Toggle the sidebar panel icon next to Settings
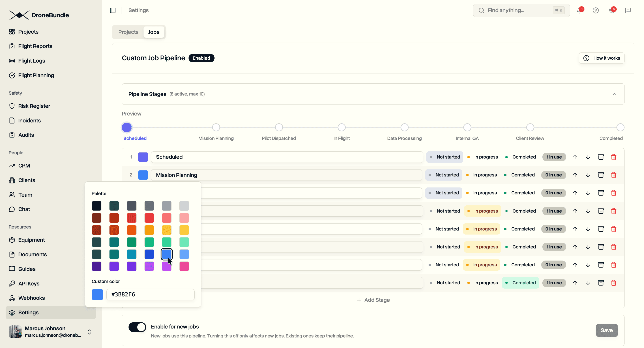 point(113,10)
